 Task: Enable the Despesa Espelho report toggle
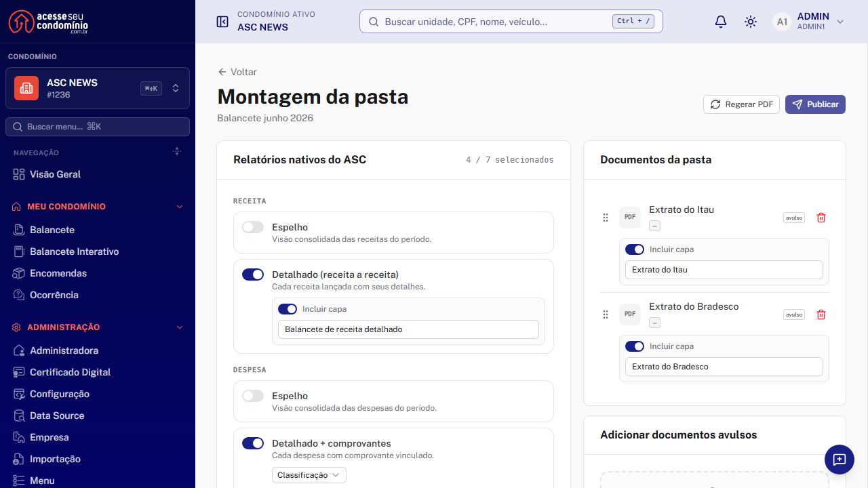(x=253, y=396)
